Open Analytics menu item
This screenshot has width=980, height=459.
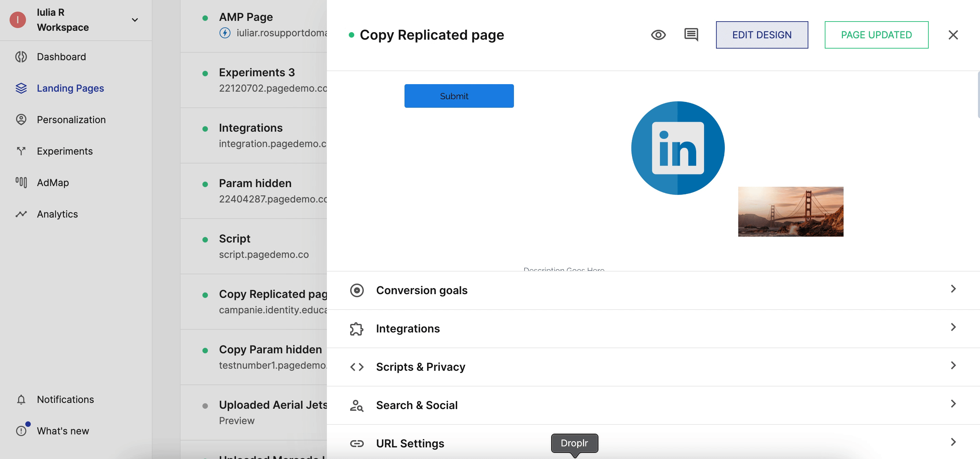pos(76,214)
